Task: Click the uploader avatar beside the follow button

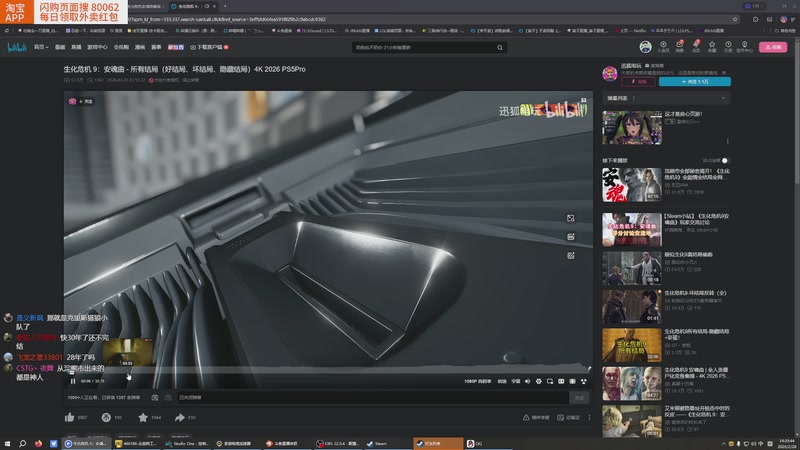Action: coord(610,74)
